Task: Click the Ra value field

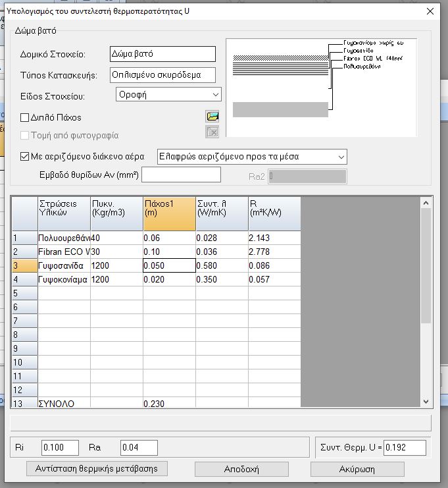Action: 139,448
